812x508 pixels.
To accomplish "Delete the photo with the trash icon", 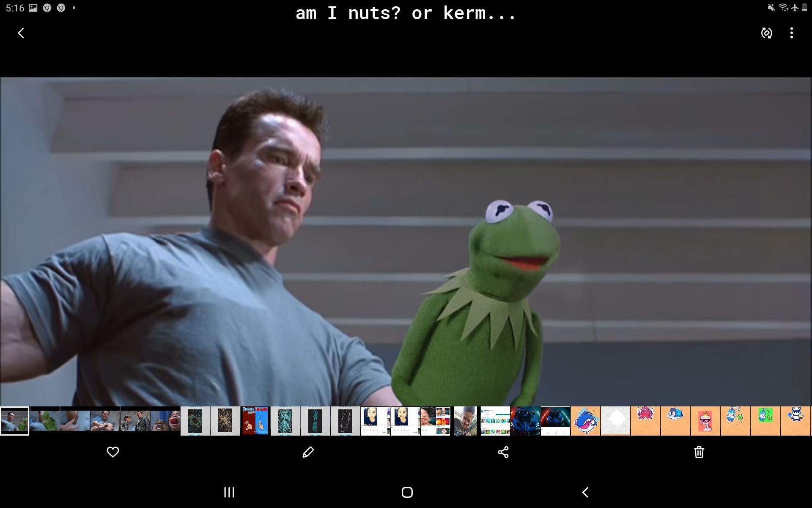I will click(699, 452).
